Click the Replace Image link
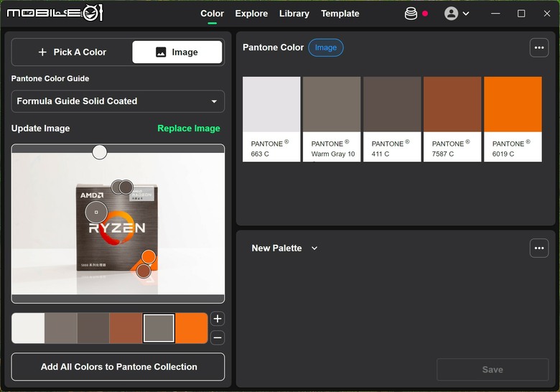Image resolution: width=560 pixels, height=392 pixels. pyautogui.click(x=189, y=129)
